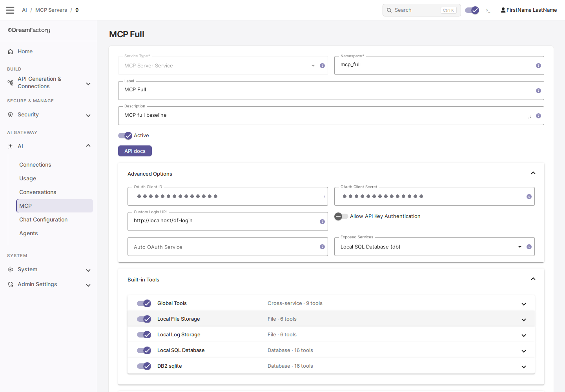Open the Agents page
Screen dimensions: 565x392
[55, 233]
